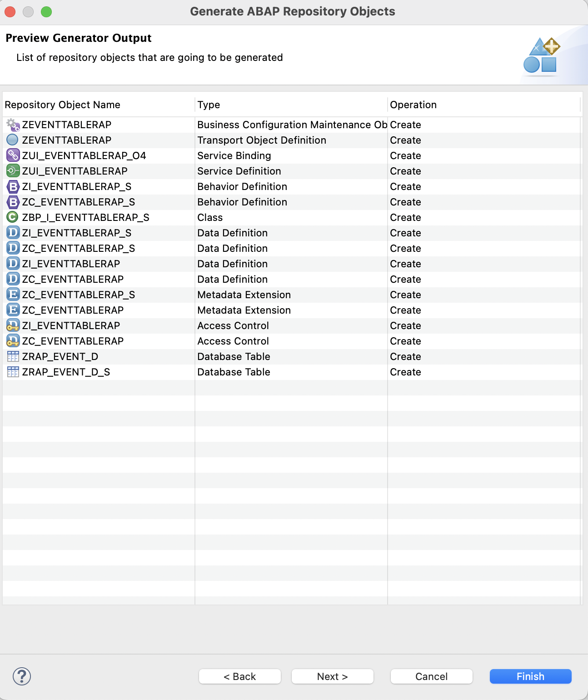Click the Access Control key icon for ZC_EVENTTABLERAP
The width and height of the screenshot is (588, 700).
(13, 341)
